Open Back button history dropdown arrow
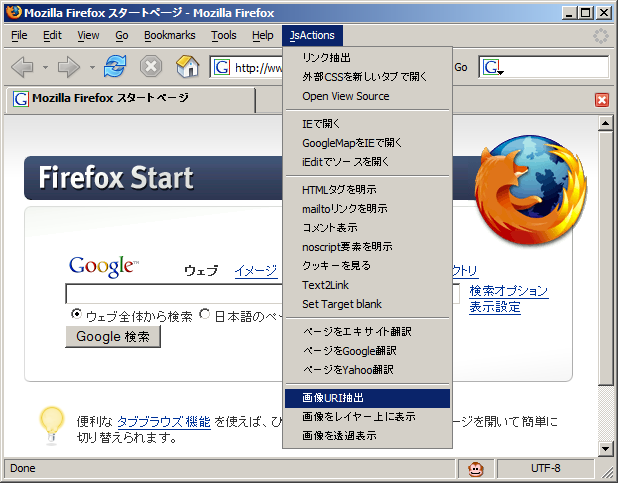This screenshot has width=618, height=483. click(x=45, y=67)
